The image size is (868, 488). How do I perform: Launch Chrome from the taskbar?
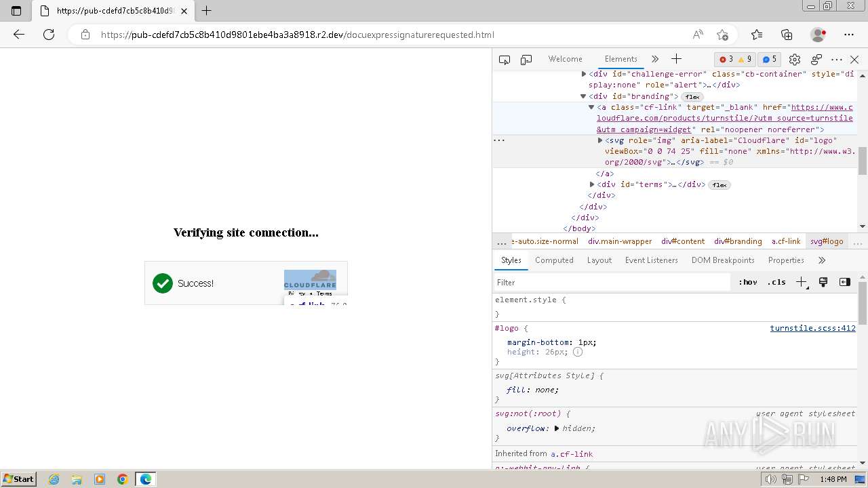tap(123, 479)
